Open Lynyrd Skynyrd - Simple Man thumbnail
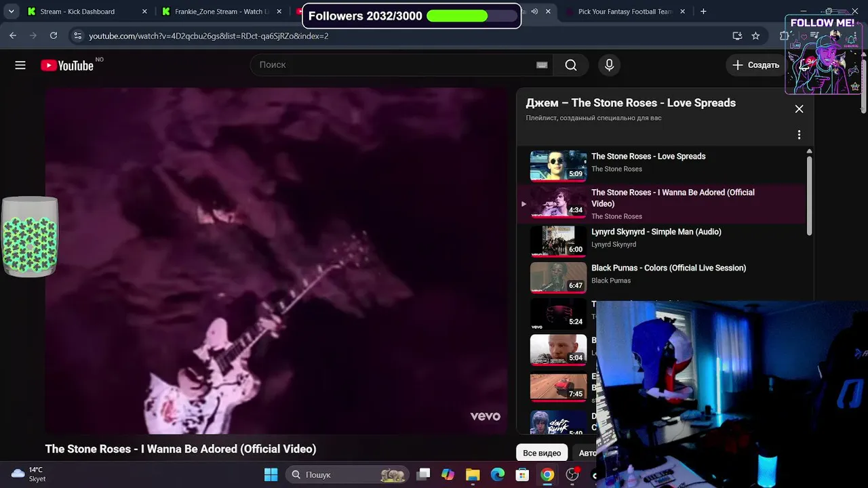868x488 pixels. pos(558,241)
